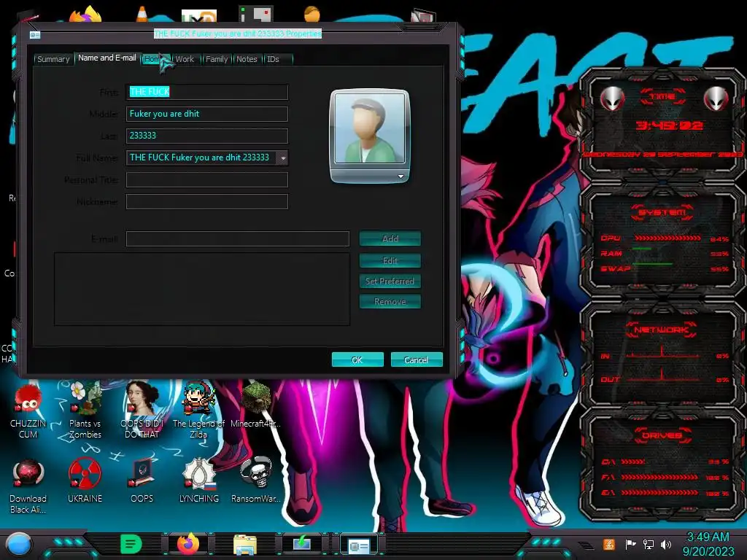Switch to the Summary tab
This screenshot has width=747, height=560.
point(53,59)
